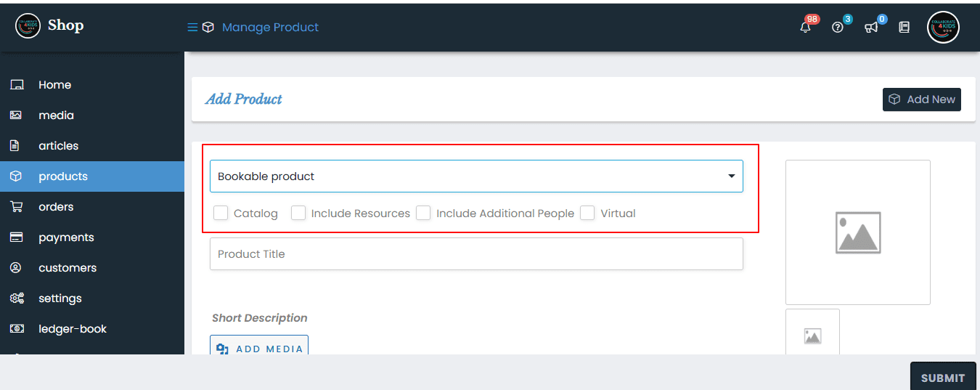The width and height of the screenshot is (980, 390).
Task: Go to customers in the sidebar
Action: (68, 268)
